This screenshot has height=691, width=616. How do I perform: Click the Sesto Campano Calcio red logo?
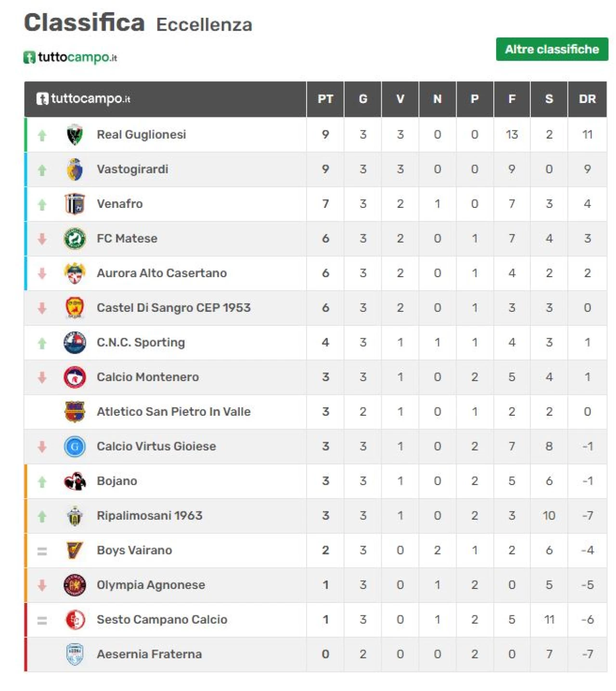[x=75, y=620]
